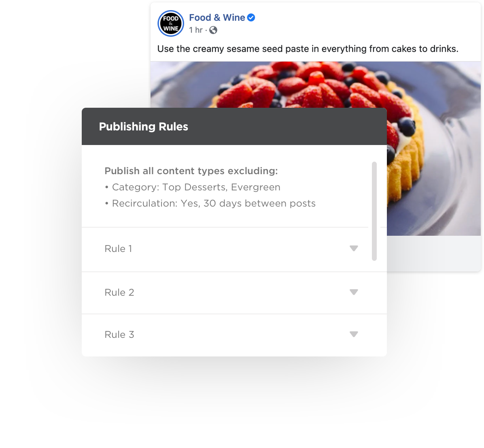The width and height of the screenshot is (484, 448).
Task: Click the blueberries on the tart photo
Action: (407, 127)
